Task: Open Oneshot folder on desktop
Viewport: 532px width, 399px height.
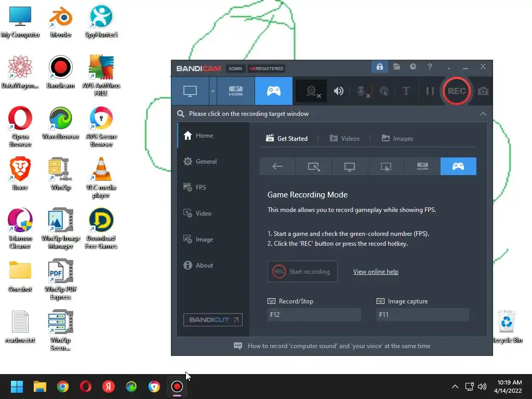Action: [20, 276]
